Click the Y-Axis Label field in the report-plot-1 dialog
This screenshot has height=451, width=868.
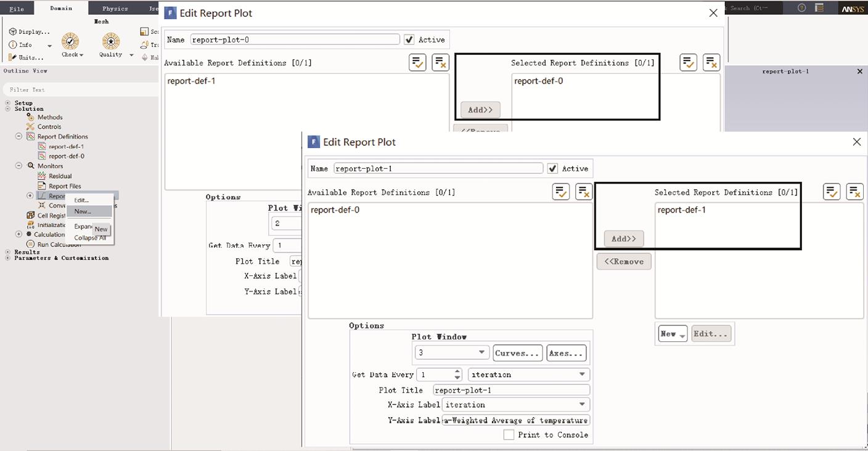click(x=515, y=420)
